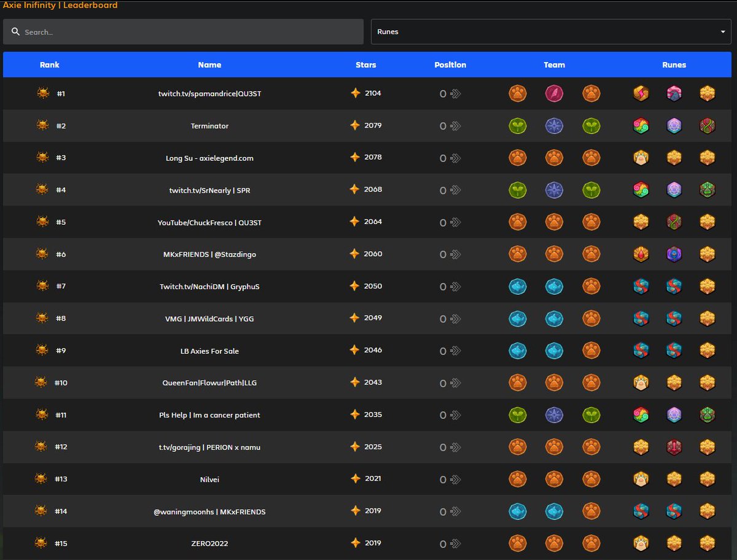Click the search magnifier icon
Screen dimensions: 737x560
pos(15,32)
